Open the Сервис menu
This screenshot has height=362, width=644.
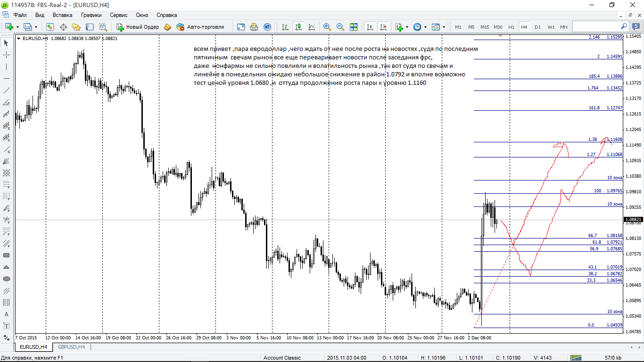click(119, 15)
